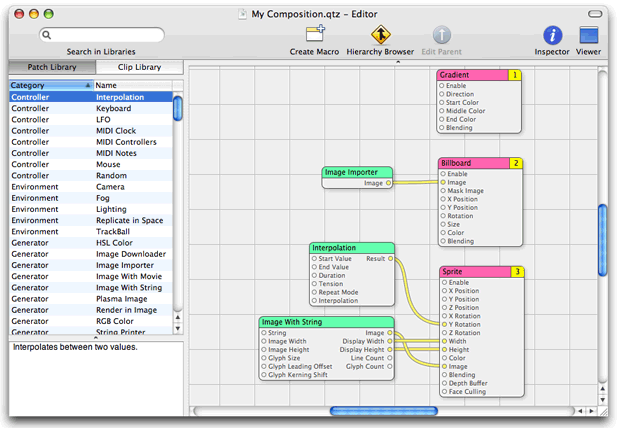Click the document icon in the title bar
Viewport: 618px width, 428px height.
pos(242,14)
